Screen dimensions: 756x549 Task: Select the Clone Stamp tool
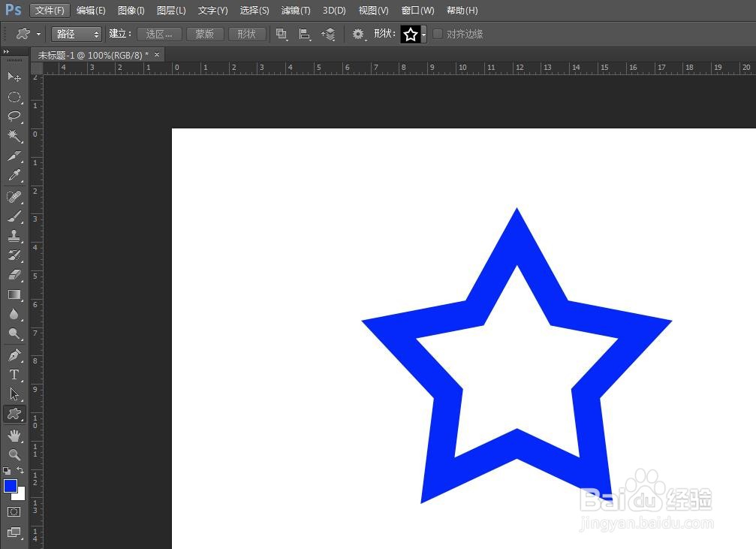pyautogui.click(x=14, y=236)
